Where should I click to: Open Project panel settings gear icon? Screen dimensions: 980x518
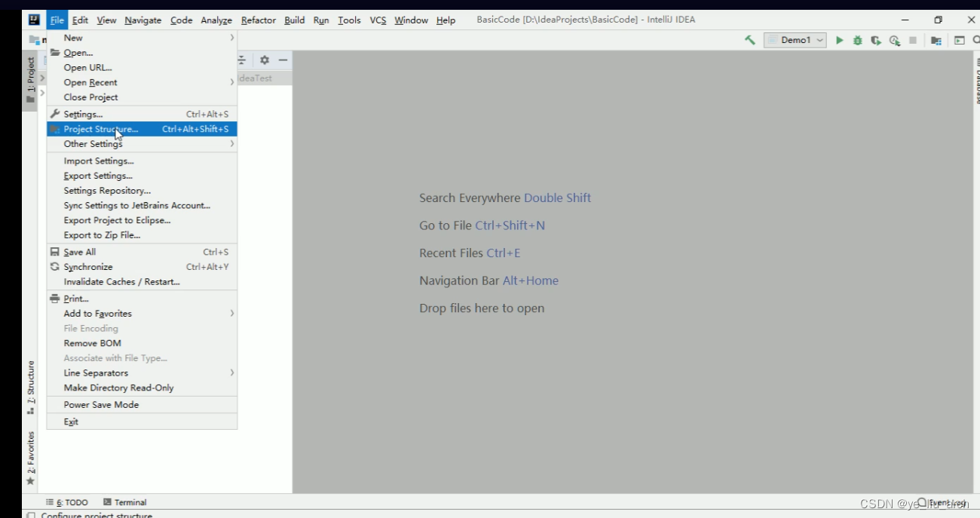[264, 60]
